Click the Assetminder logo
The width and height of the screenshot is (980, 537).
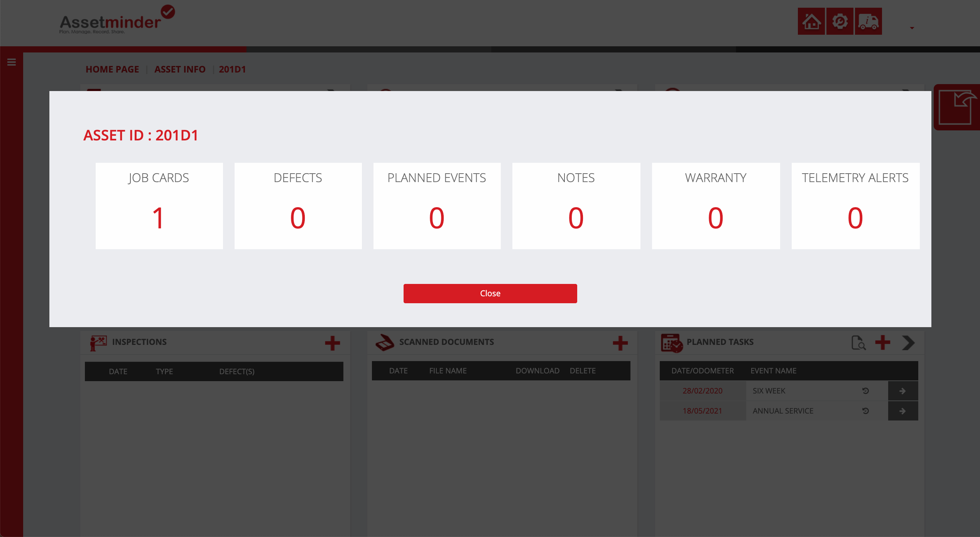pyautogui.click(x=117, y=20)
